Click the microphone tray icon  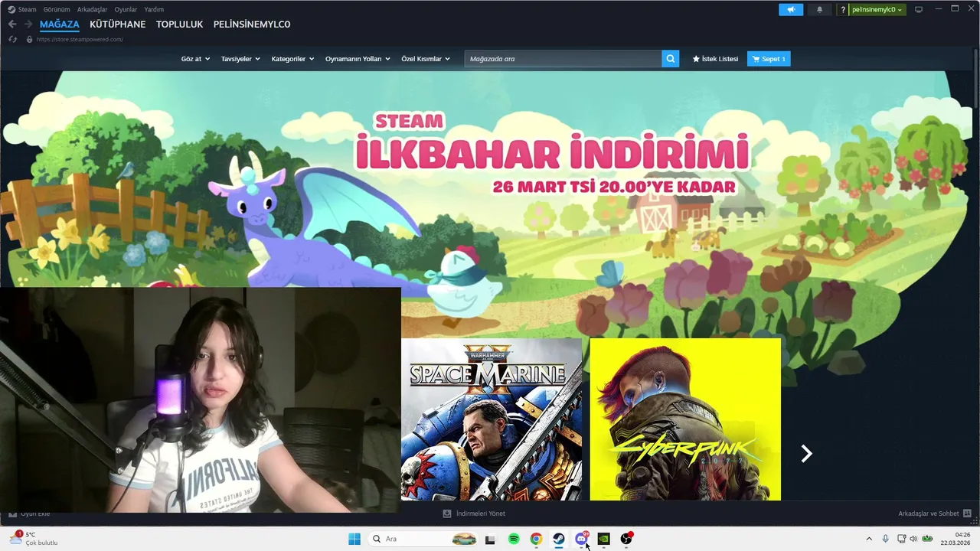[x=886, y=539]
